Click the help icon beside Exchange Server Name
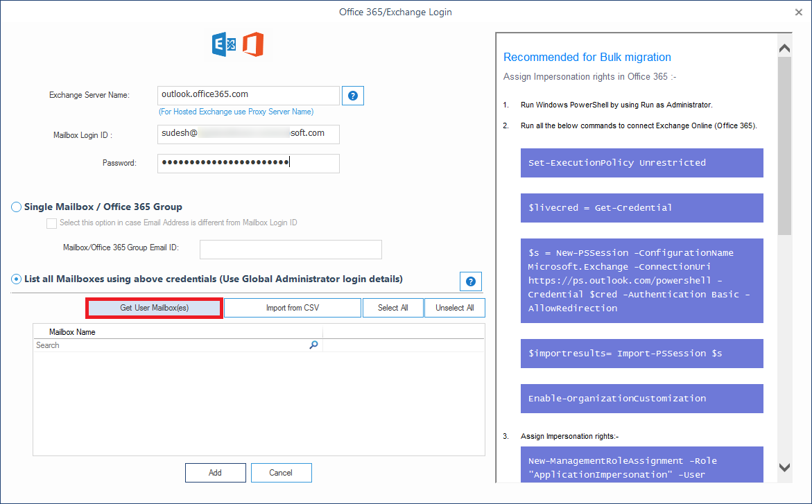Viewport: 812px width, 504px height. [x=353, y=96]
